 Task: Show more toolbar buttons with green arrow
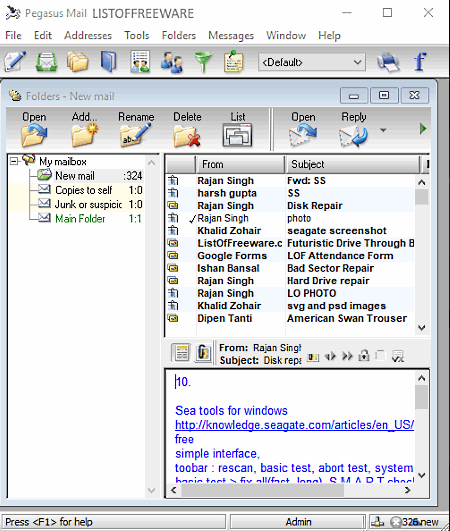pyautogui.click(x=423, y=129)
